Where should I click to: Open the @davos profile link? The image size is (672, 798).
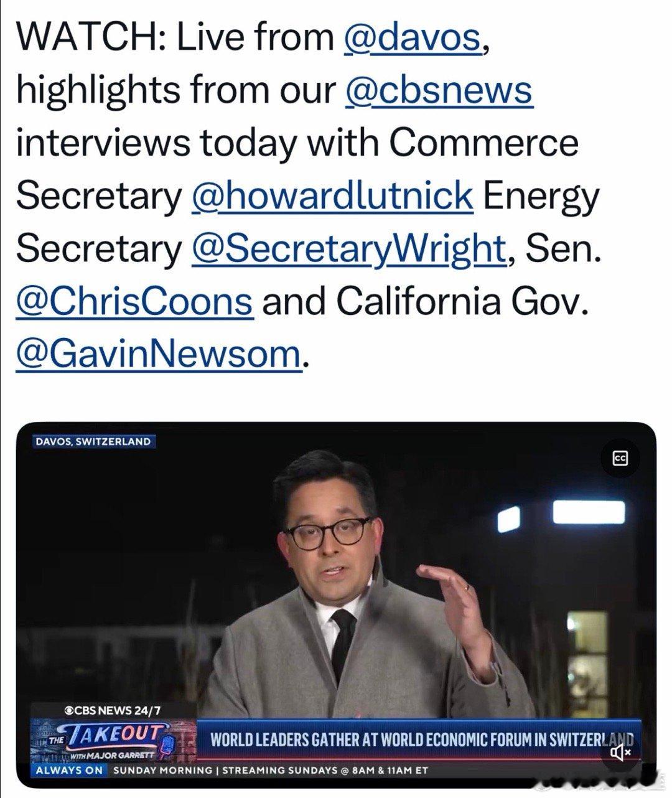[413, 37]
